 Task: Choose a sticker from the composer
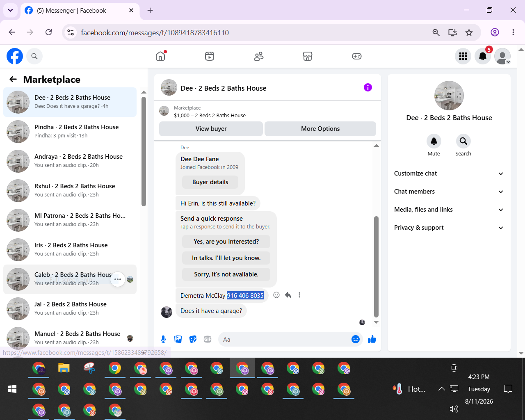193,339
